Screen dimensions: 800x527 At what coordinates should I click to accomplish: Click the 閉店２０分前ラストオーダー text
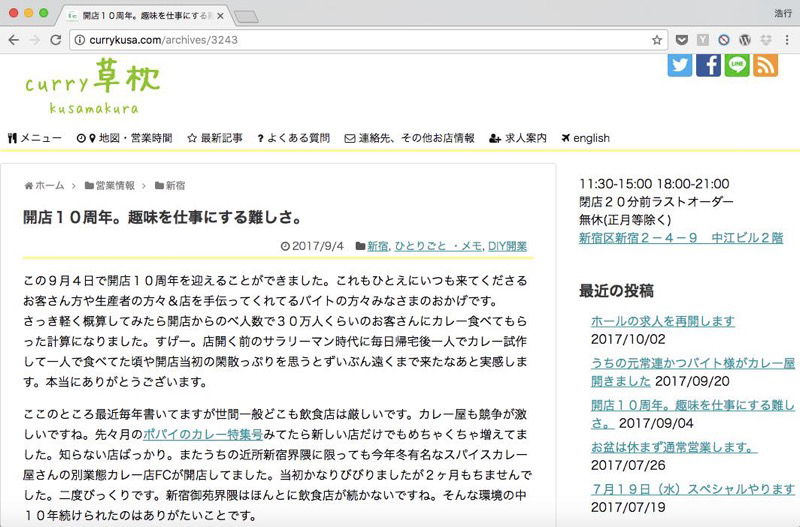pos(656,202)
